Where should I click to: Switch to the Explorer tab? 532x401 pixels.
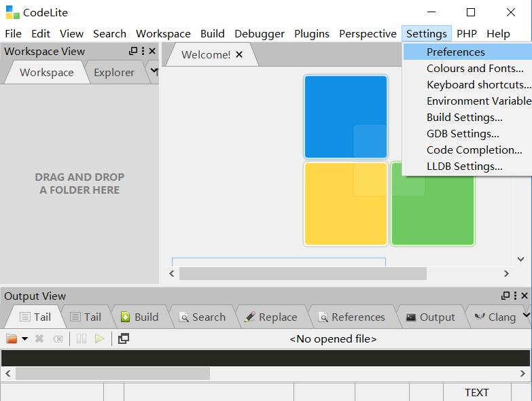pyautogui.click(x=113, y=72)
